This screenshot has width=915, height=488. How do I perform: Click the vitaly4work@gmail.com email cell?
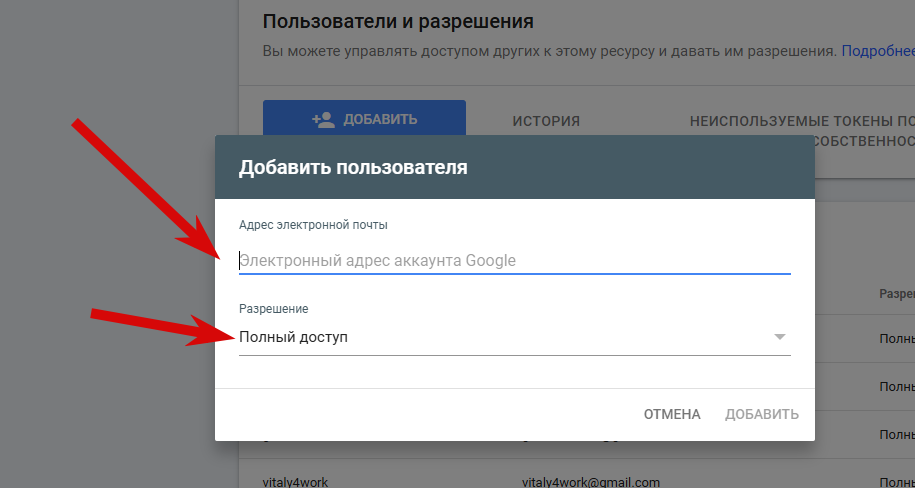tap(591, 482)
